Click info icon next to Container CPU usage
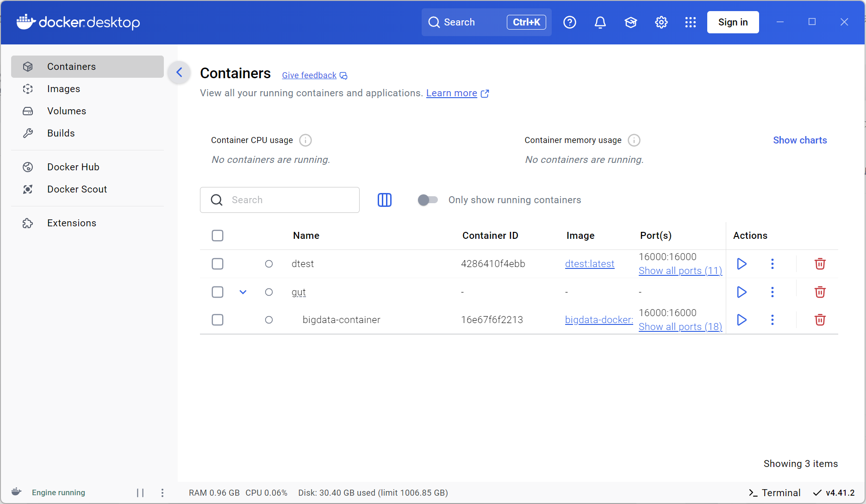This screenshot has width=866, height=504. [305, 140]
